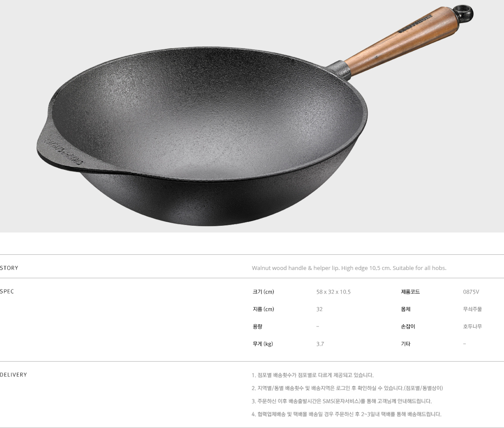Click the fourth delivery note about 택배 배송

tap(346, 414)
